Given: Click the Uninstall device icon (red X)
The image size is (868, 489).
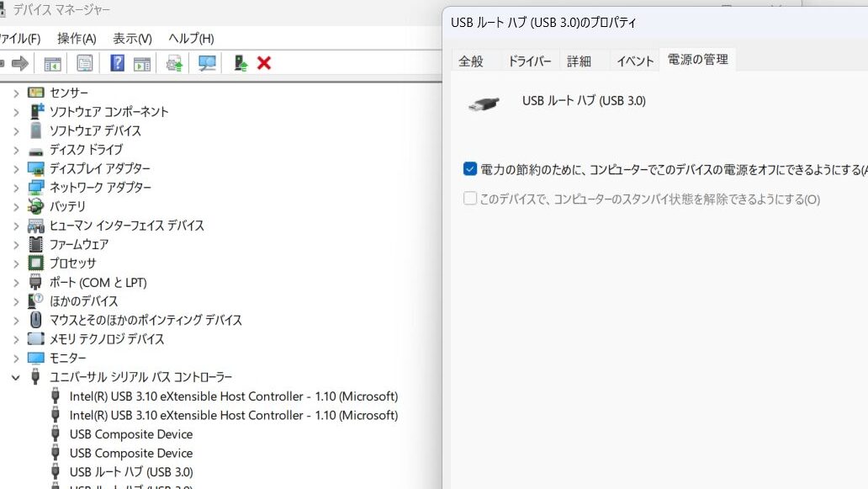Looking at the screenshot, I should point(263,62).
